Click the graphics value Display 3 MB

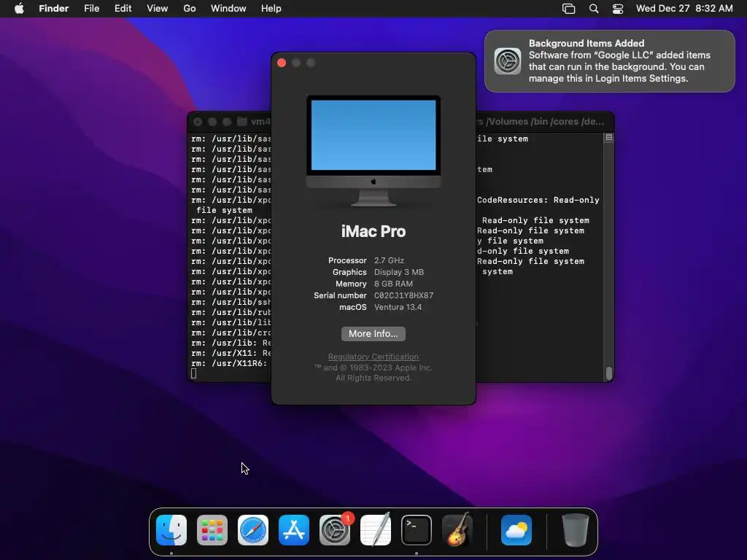(x=399, y=272)
